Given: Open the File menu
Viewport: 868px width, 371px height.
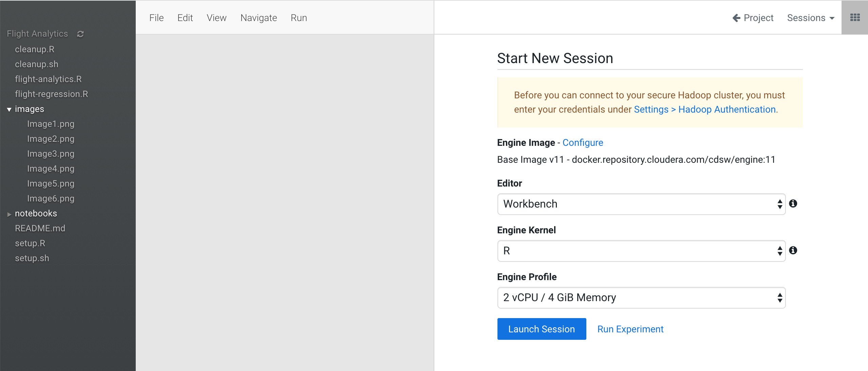Looking at the screenshot, I should pyautogui.click(x=156, y=18).
